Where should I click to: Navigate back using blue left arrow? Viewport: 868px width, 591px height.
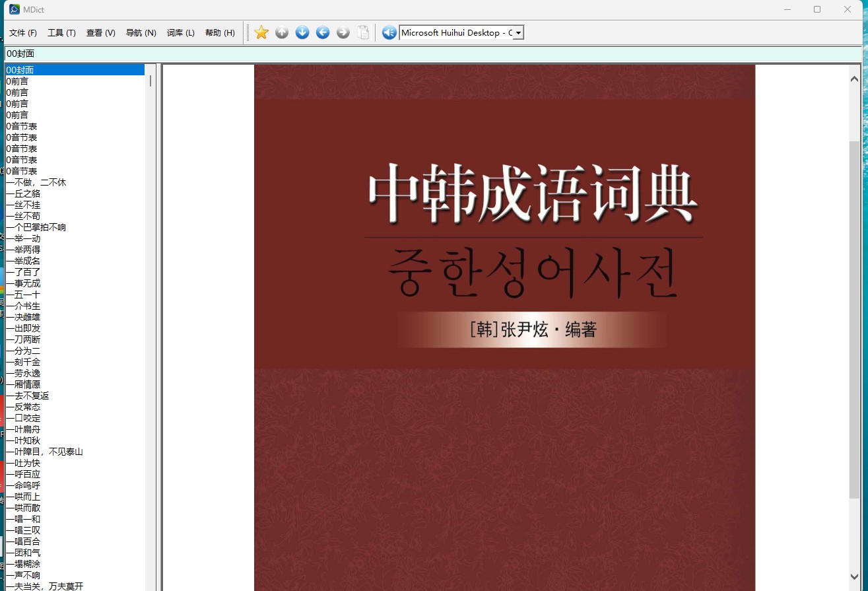coord(323,32)
